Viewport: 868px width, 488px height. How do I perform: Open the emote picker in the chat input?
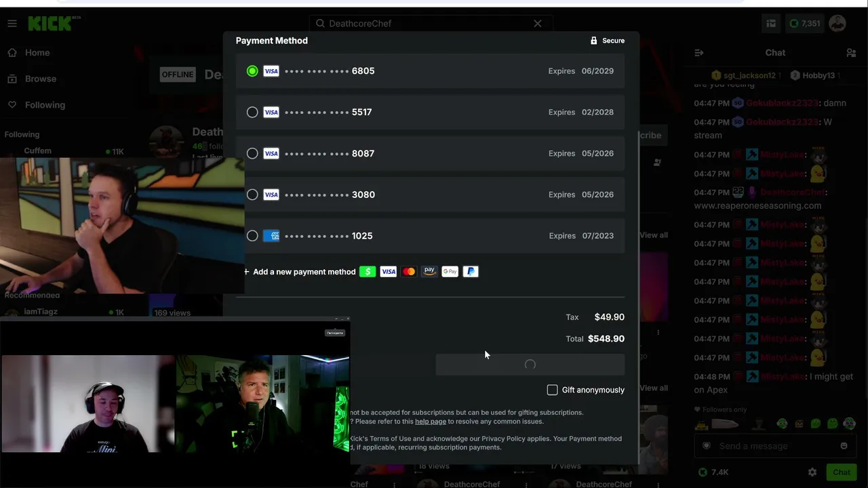point(844,446)
